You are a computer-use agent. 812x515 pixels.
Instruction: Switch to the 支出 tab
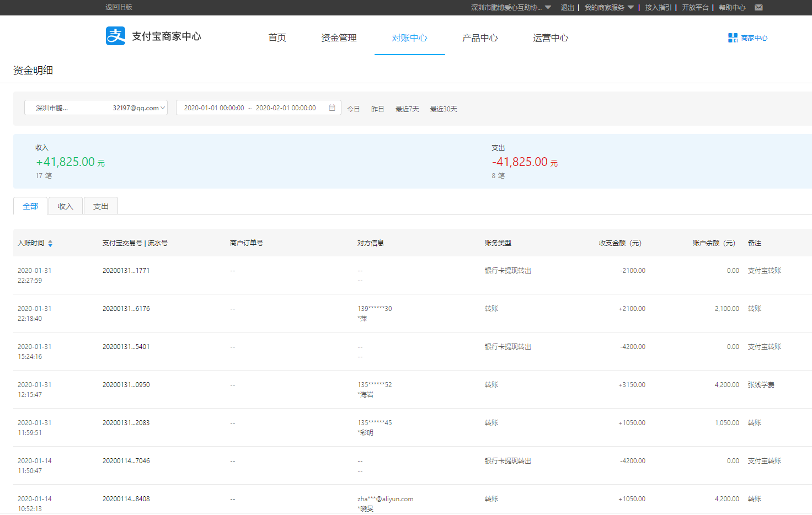101,206
